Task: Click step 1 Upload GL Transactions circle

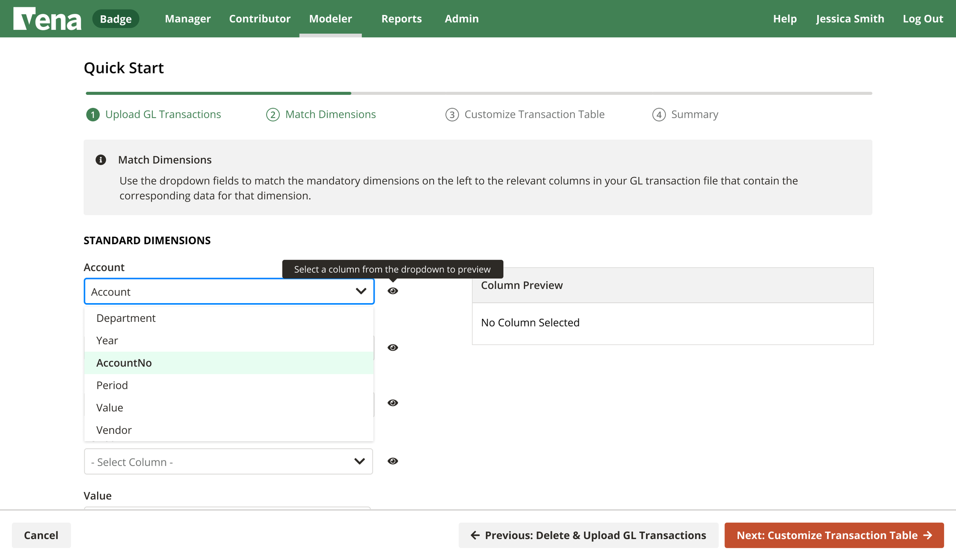Action: click(93, 114)
